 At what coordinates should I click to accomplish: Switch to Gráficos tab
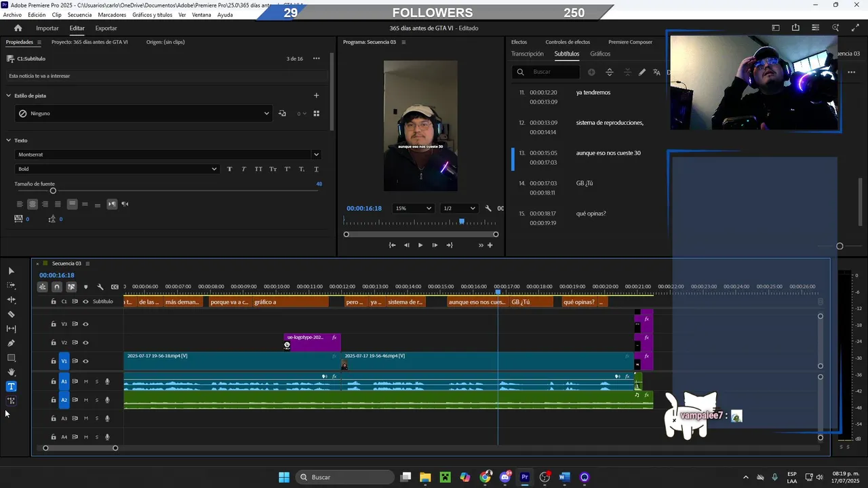600,54
